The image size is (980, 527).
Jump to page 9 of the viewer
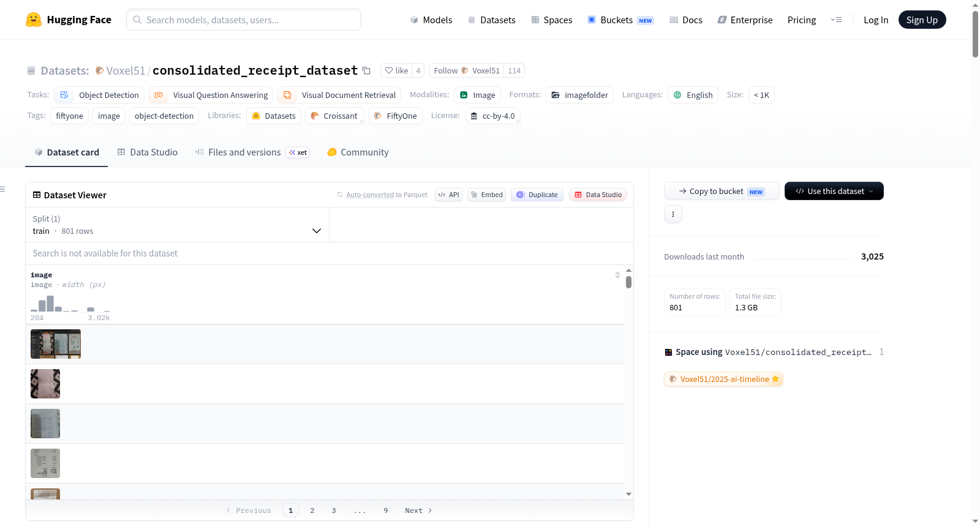386,510
